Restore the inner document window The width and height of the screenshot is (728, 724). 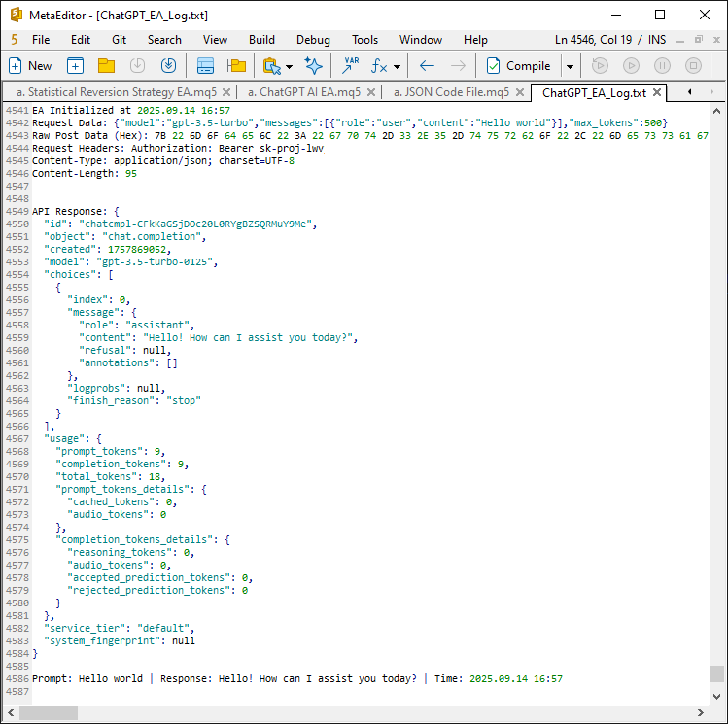tap(699, 40)
